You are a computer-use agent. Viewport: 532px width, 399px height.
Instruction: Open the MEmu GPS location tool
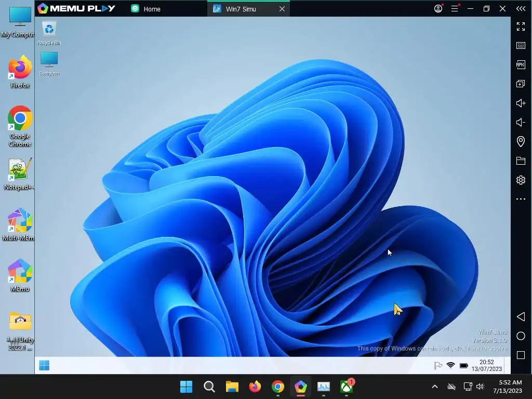coord(521,141)
